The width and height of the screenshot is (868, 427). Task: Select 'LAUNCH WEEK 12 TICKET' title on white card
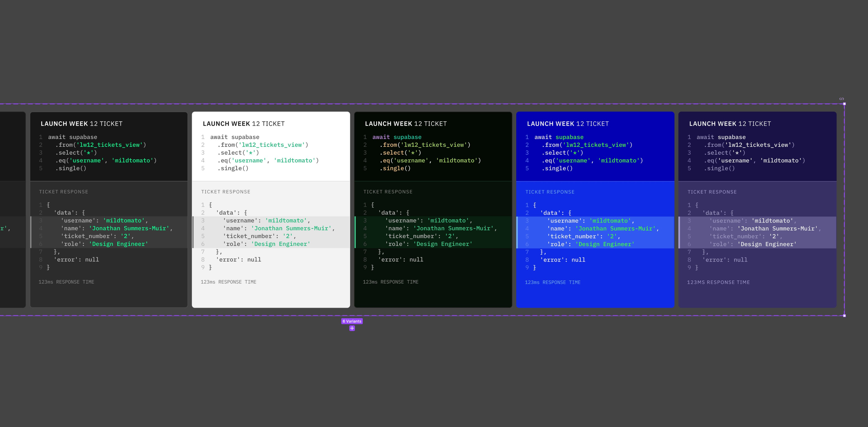[244, 124]
